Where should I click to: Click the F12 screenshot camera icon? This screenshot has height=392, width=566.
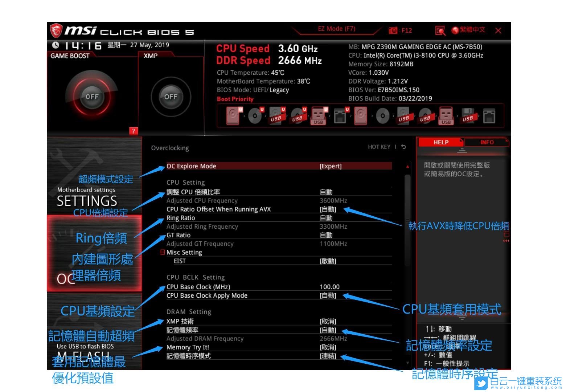393,30
